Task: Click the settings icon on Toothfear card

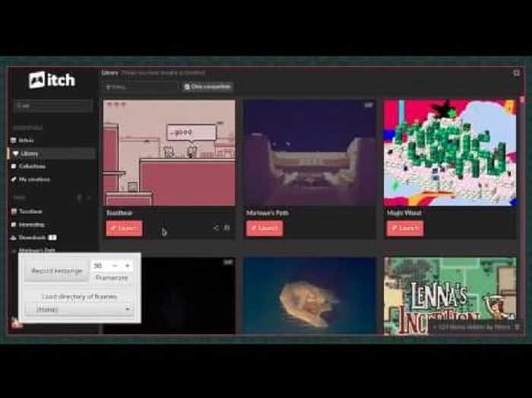Action: tap(227, 228)
